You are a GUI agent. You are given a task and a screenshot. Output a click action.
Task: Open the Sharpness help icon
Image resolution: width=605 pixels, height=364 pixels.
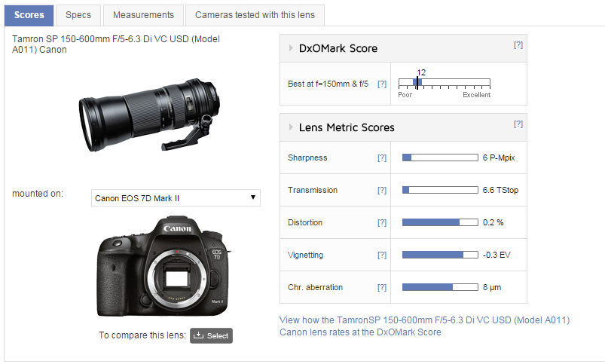[x=381, y=158]
